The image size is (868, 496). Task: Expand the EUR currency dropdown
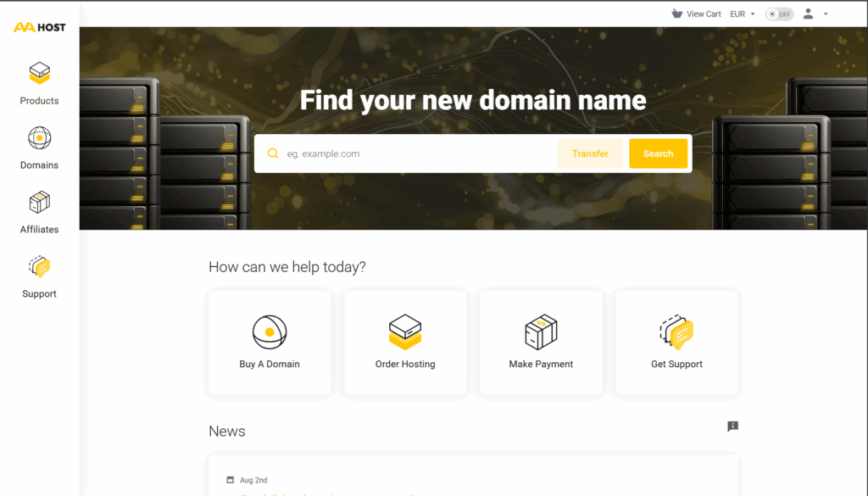coord(742,14)
